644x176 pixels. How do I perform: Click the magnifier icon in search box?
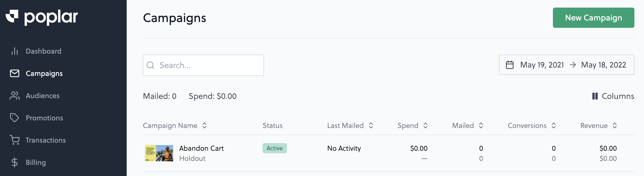150,65
